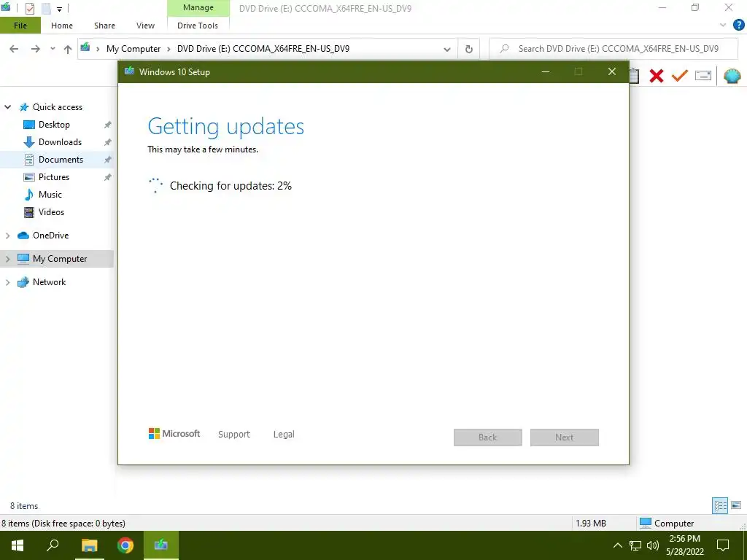Click Windows Setup taskbar icon
Viewport: 747px width, 560px height.
click(x=161, y=545)
